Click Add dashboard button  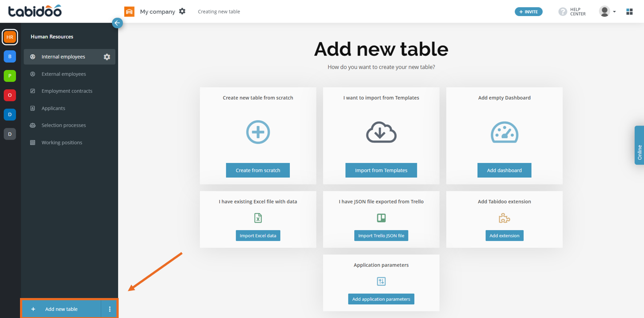504,170
